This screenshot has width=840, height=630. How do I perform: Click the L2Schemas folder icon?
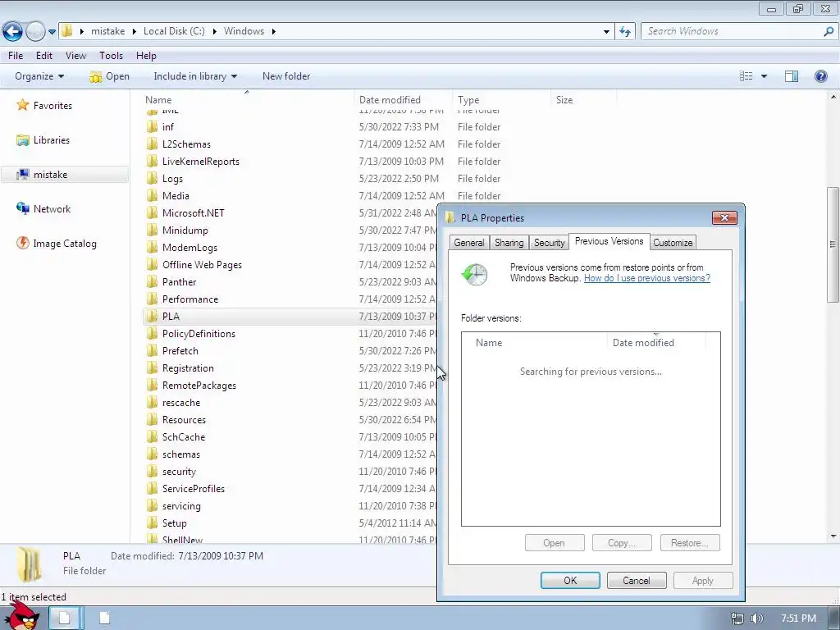[x=152, y=144]
